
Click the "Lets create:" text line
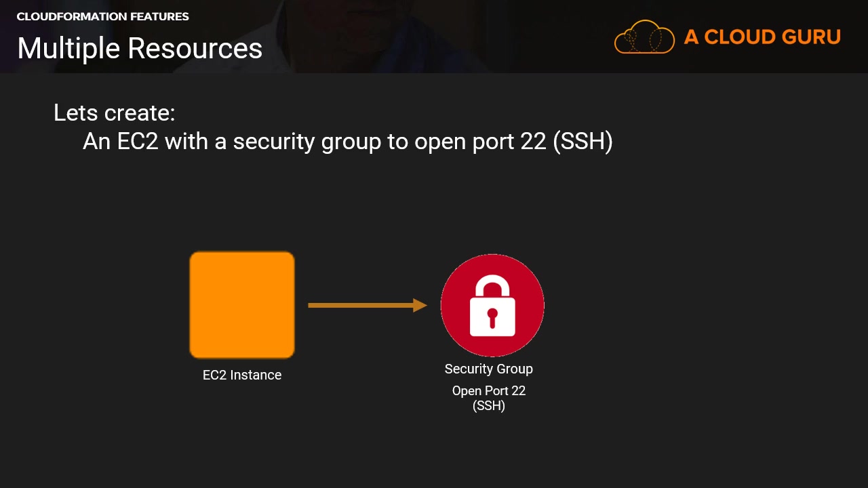click(114, 113)
